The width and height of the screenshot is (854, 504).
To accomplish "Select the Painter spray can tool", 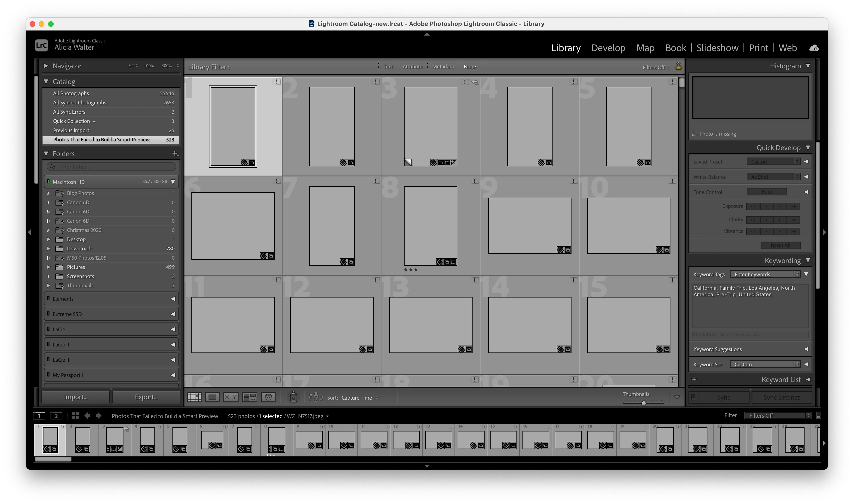I will click(293, 397).
